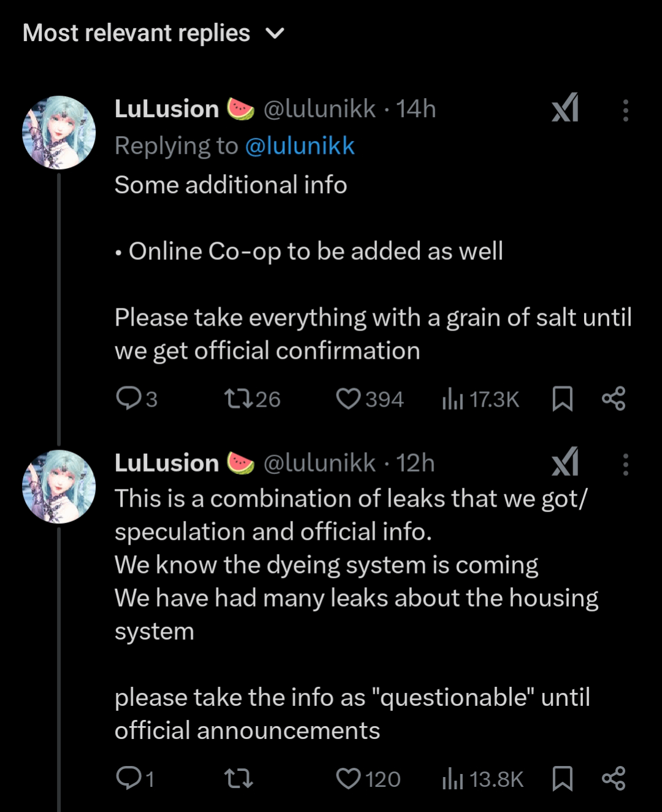Tap the Grok icon on the 12h tweet
This screenshot has width=662, height=812.
coord(565,462)
